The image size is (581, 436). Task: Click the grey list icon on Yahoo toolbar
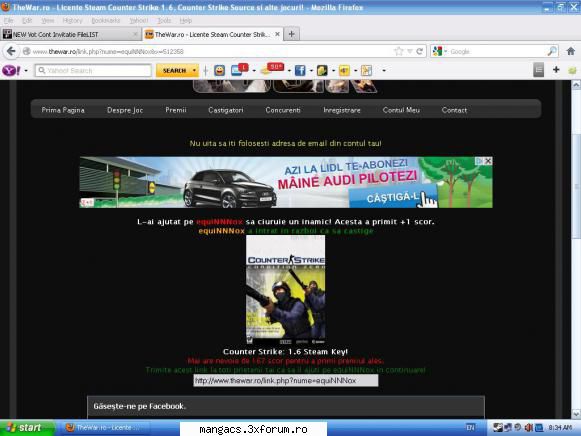[x=539, y=70]
